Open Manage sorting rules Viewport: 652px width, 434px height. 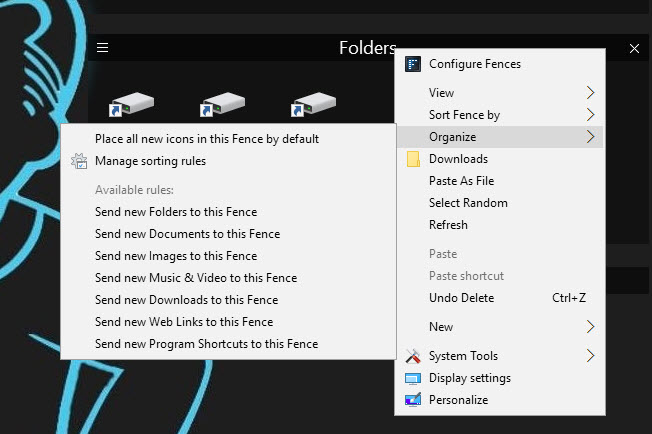tap(228, 161)
